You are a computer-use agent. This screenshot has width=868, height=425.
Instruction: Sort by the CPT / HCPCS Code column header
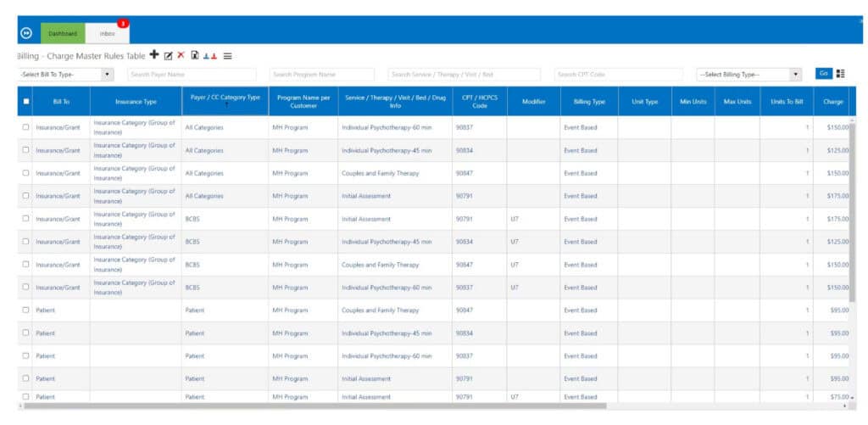pyautogui.click(x=480, y=102)
